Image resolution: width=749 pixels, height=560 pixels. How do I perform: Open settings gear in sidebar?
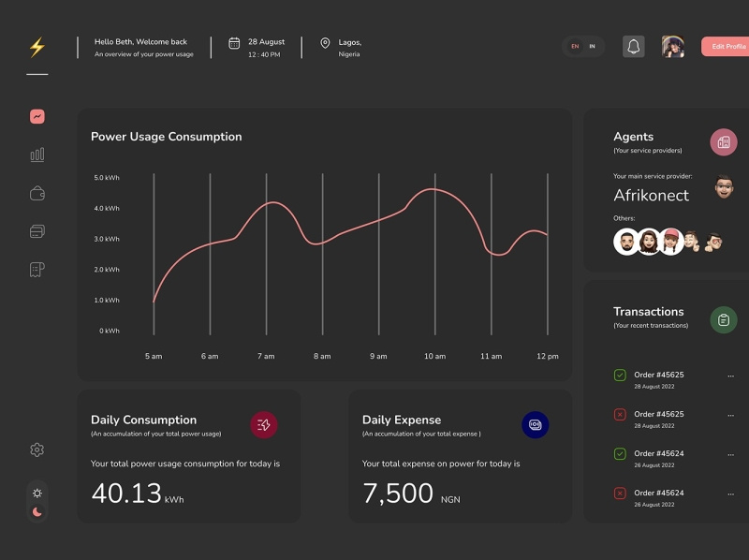pyautogui.click(x=37, y=449)
